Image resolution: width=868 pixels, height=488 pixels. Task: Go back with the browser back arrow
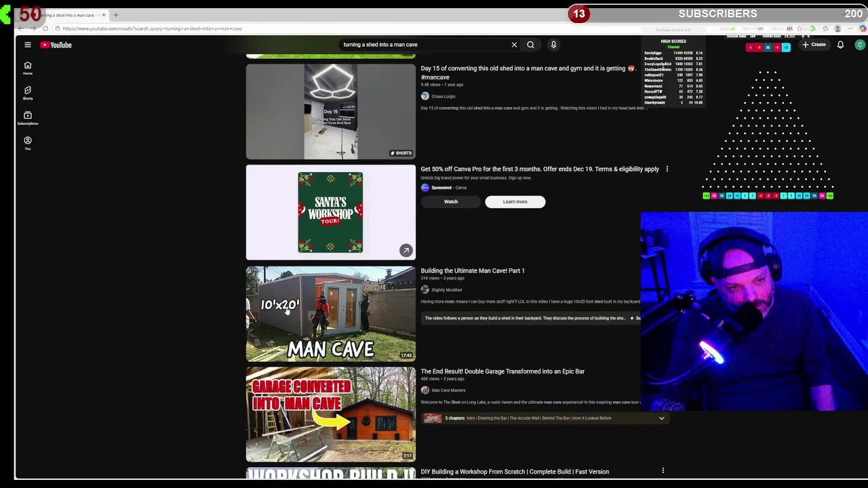pos(21,28)
